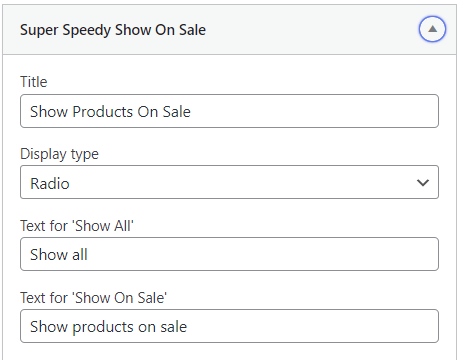This screenshot has height=360, width=457.
Task: Click the Title label
Action: tap(34, 82)
